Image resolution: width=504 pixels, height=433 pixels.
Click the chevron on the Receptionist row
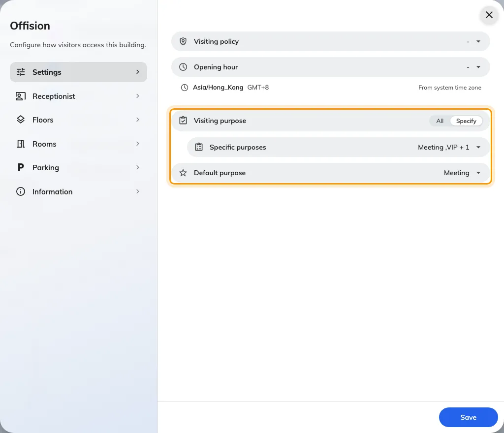click(x=138, y=96)
